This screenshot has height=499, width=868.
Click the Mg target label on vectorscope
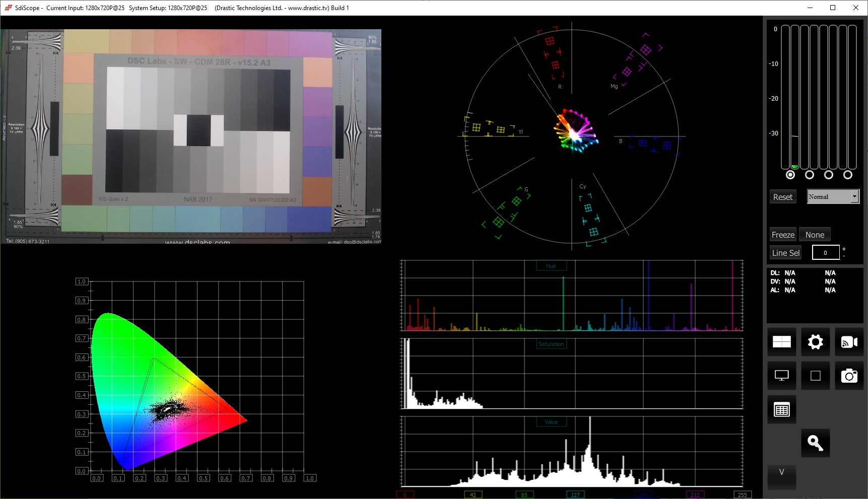pyautogui.click(x=614, y=86)
